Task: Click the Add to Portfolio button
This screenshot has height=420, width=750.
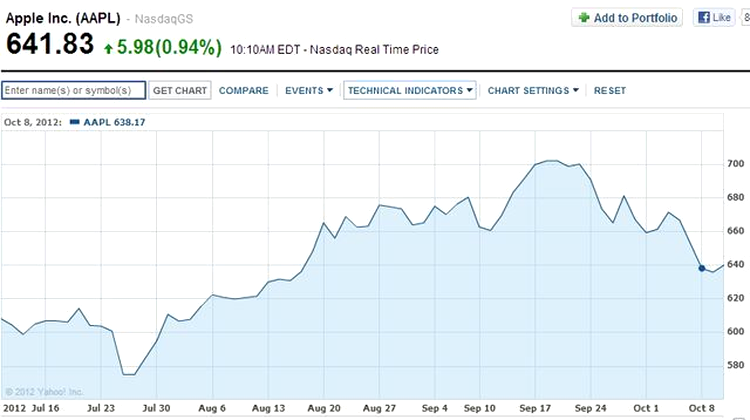Action: 627,18
